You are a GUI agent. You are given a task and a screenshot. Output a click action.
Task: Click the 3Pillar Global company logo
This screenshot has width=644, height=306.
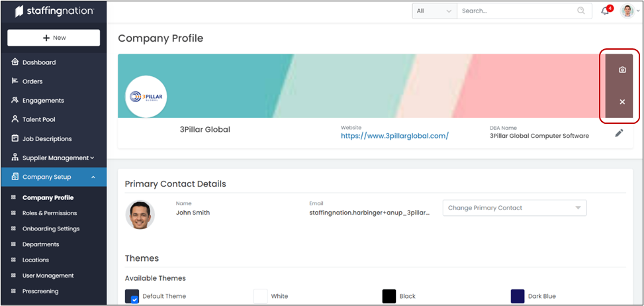pos(146,97)
